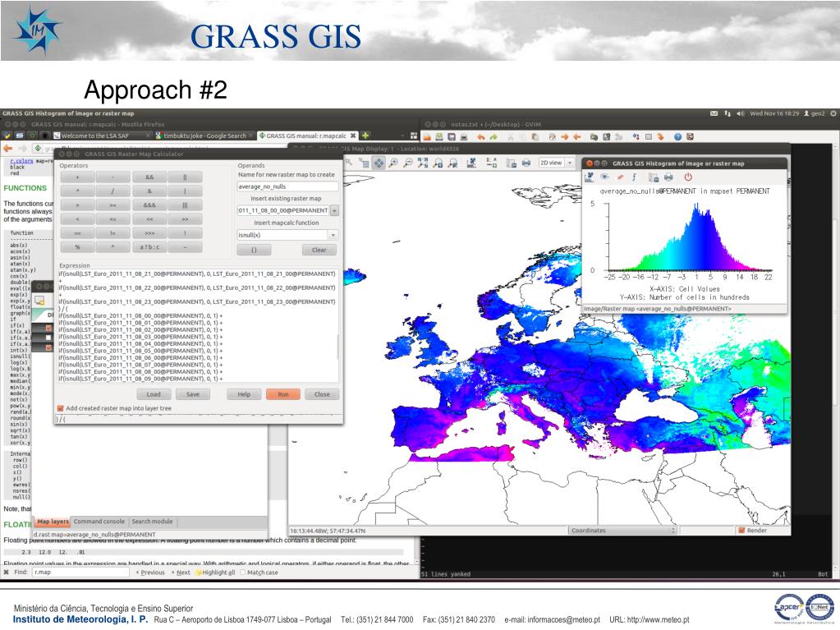Select the Pan tool in Map Display toolbar

[x=379, y=163]
